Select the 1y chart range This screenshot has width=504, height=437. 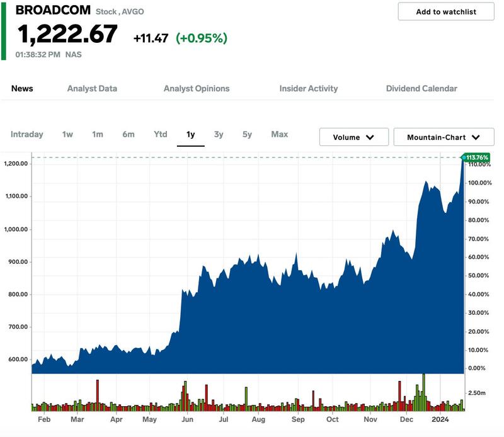coord(191,134)
